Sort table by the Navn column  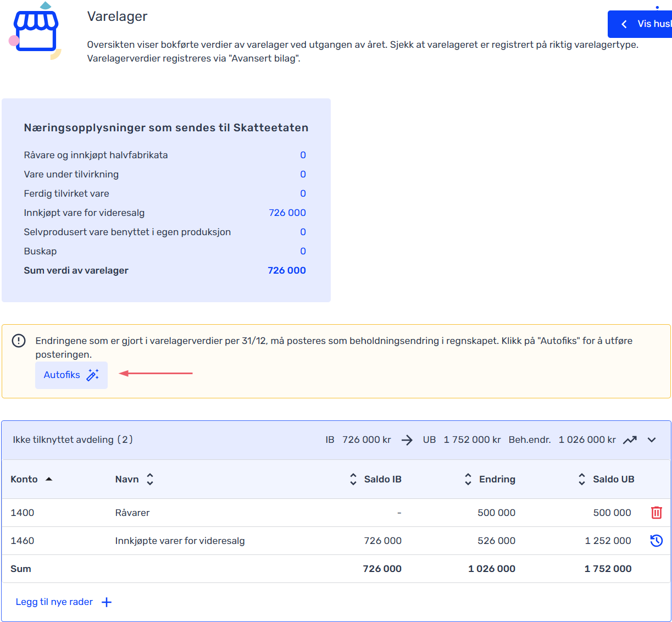click(149, 479)
